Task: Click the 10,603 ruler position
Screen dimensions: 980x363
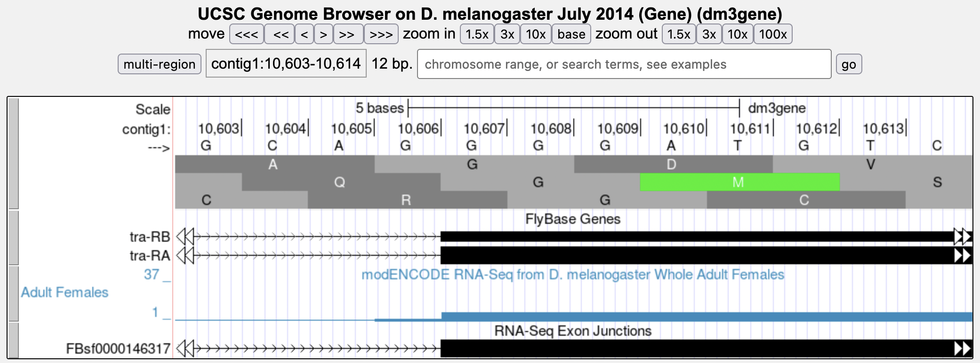Action: click(218, 128)
